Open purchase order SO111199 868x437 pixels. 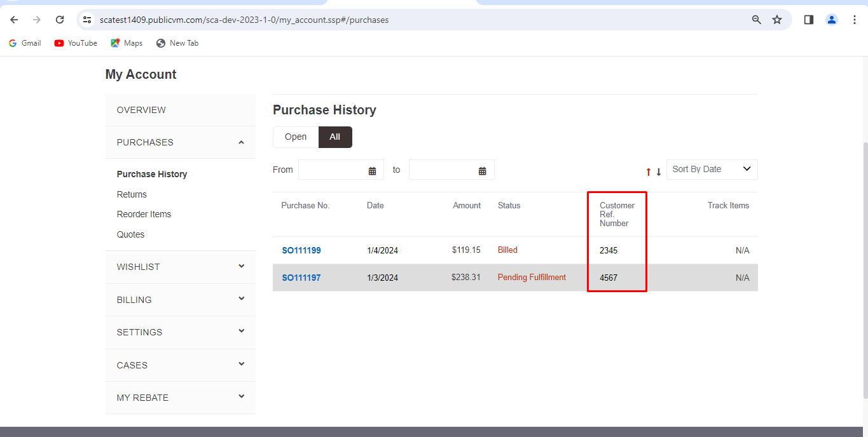coord(301,250)
